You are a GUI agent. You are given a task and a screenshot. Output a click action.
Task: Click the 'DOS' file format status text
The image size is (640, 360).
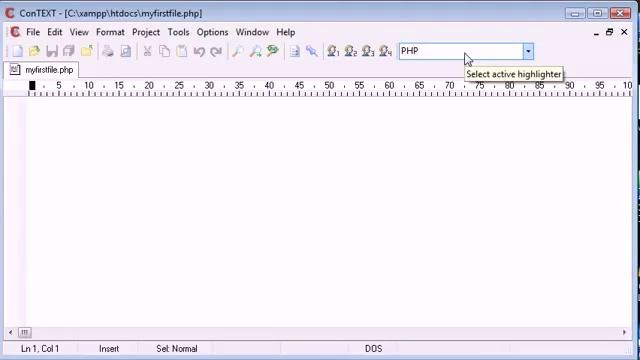coord(373,349)
